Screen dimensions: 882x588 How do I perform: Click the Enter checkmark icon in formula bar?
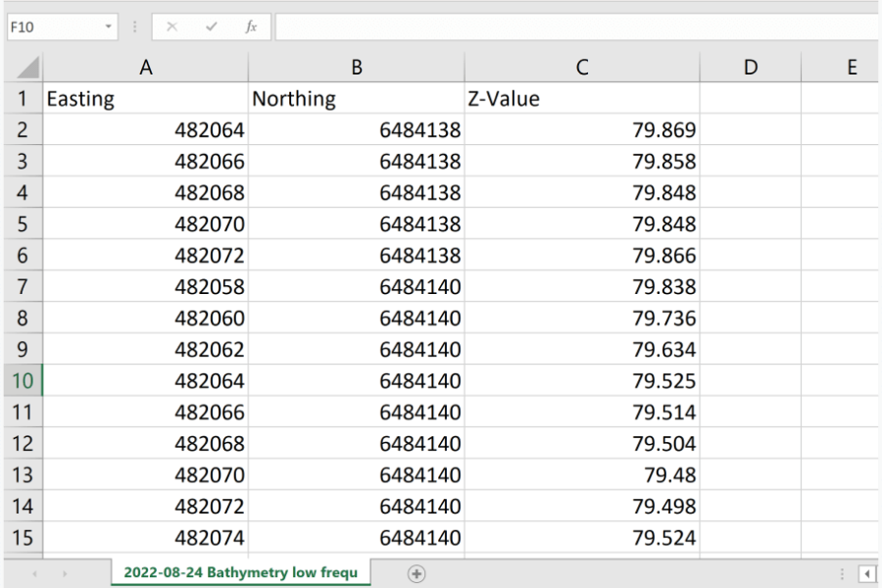point(212,26)
